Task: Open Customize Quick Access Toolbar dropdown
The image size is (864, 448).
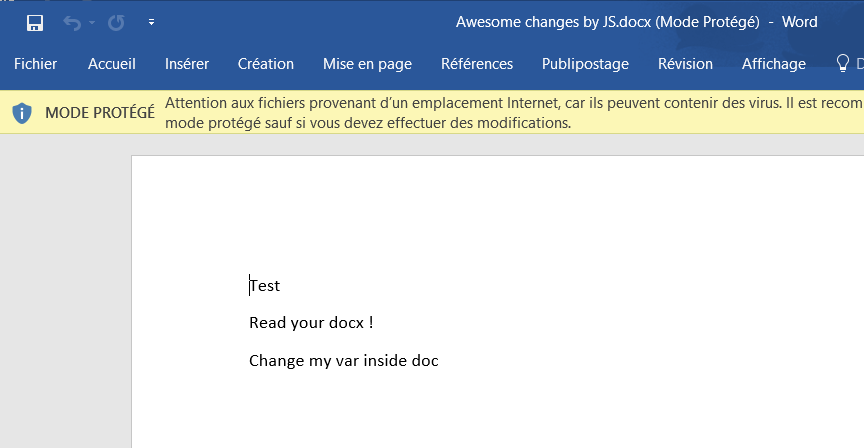Action: point(151,23)
